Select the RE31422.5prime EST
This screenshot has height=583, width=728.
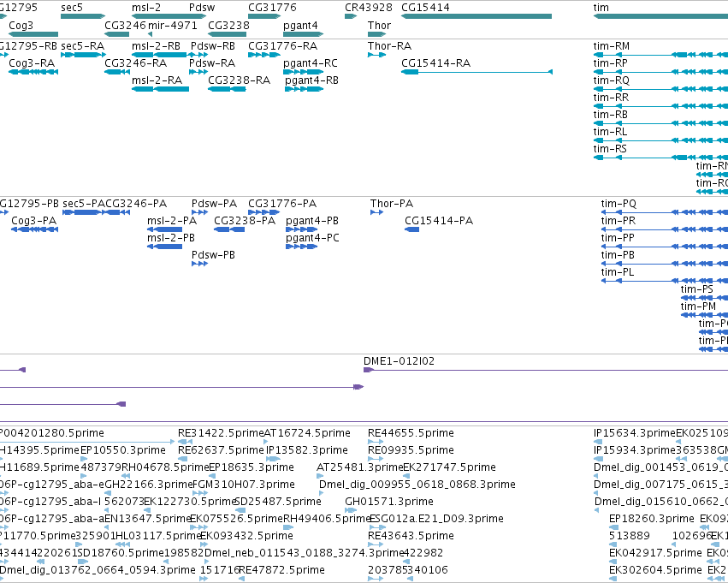[186, 442]
